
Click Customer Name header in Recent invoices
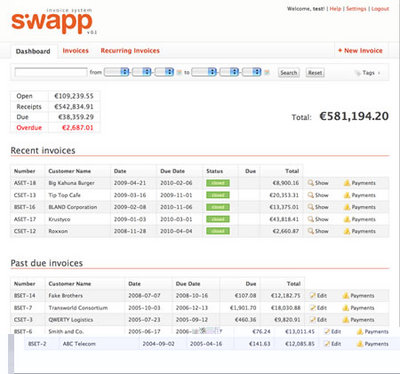(x=69, y=171)
